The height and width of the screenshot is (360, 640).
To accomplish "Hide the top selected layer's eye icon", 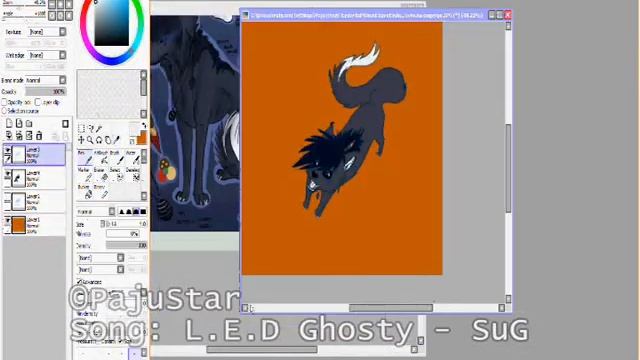I will click(7, 150).
